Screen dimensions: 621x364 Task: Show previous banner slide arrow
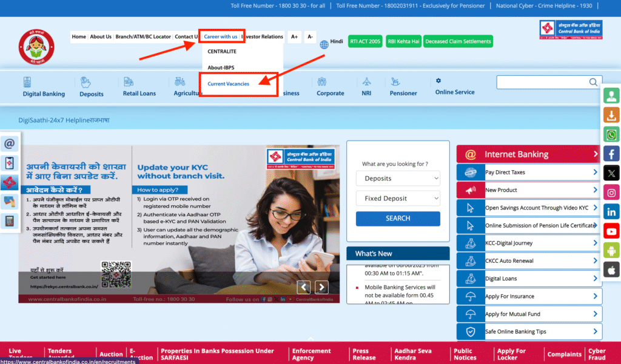[303, 287]
